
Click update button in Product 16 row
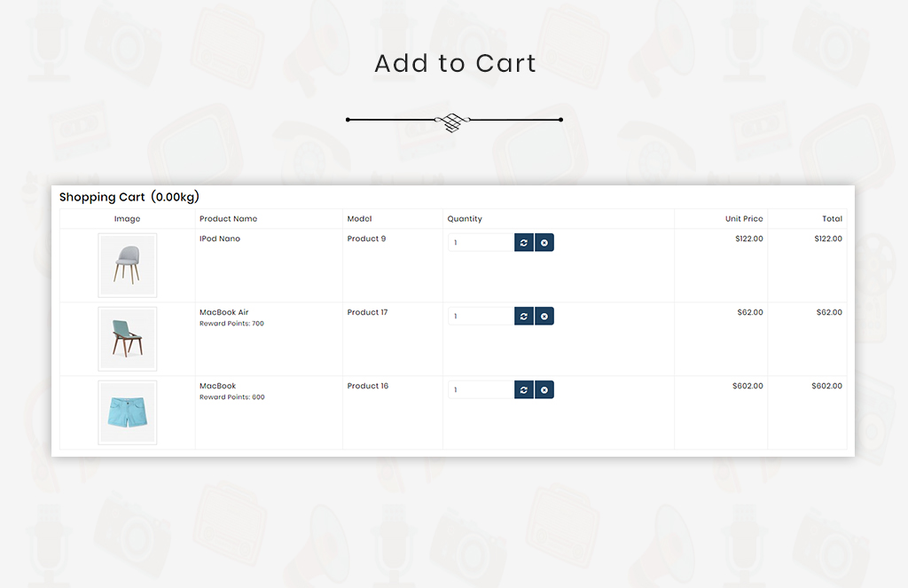coord(523,389)
